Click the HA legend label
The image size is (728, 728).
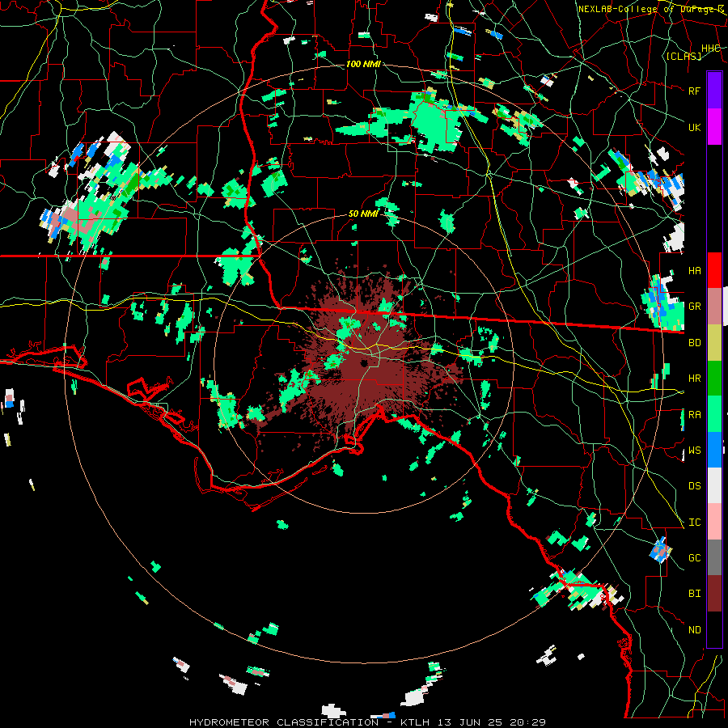695,271
